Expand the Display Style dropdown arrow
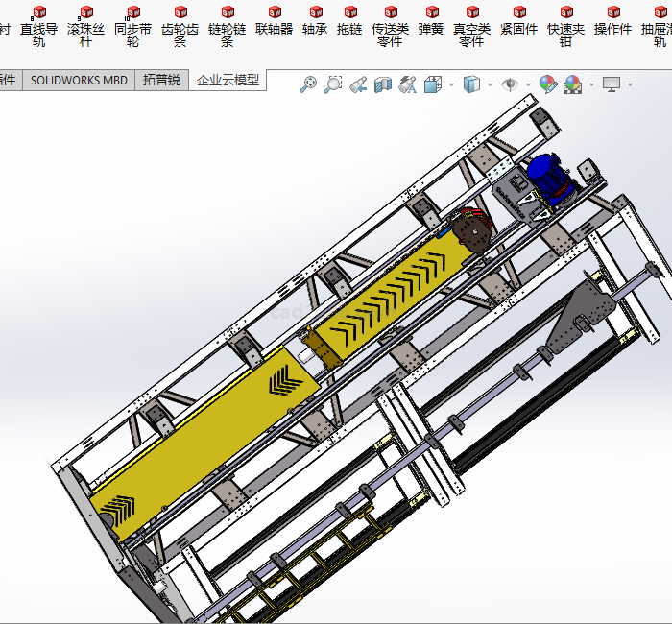 pos(490,85)
